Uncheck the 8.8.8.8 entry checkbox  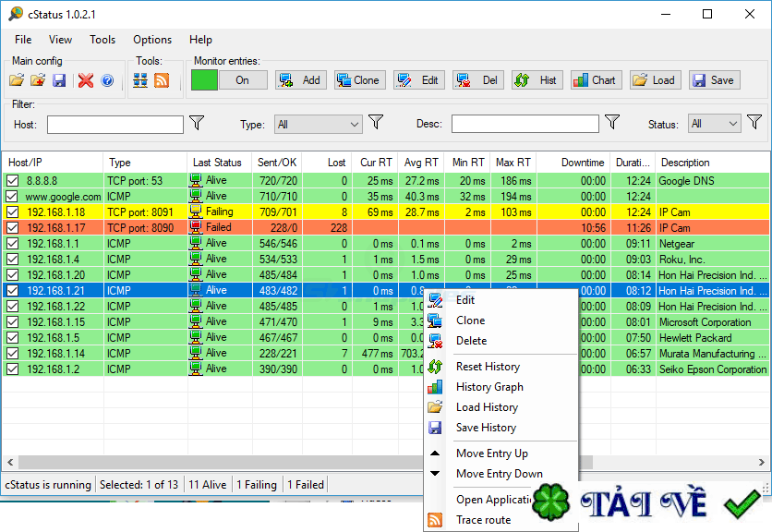point(12,181)
